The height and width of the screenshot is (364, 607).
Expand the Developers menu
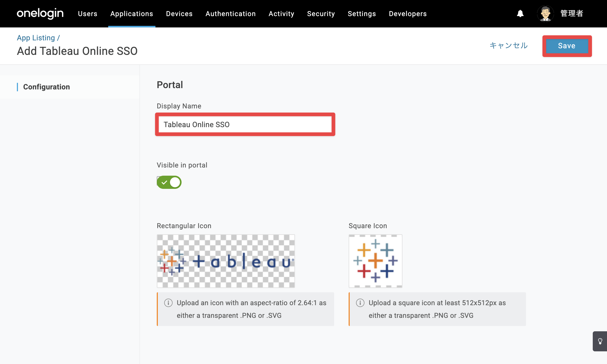pyautogui.click(x=408, y=14)
